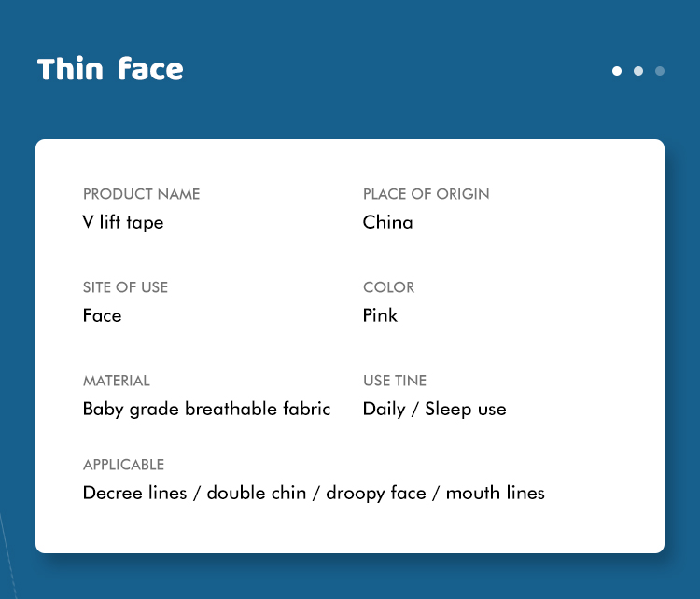Select the "Pink" color value
The height and width of the screenshot is (599, 700).
[x=380, y=315]
